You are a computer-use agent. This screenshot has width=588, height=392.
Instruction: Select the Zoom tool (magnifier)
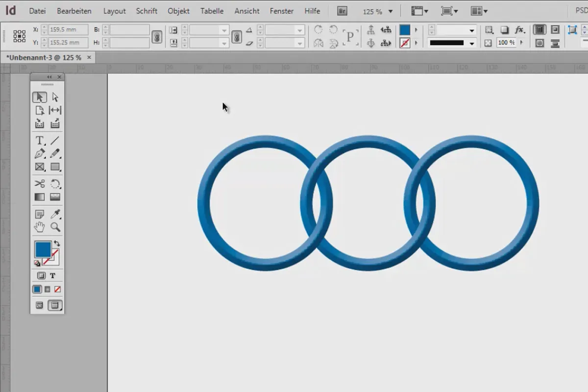[x=55, y=227]
